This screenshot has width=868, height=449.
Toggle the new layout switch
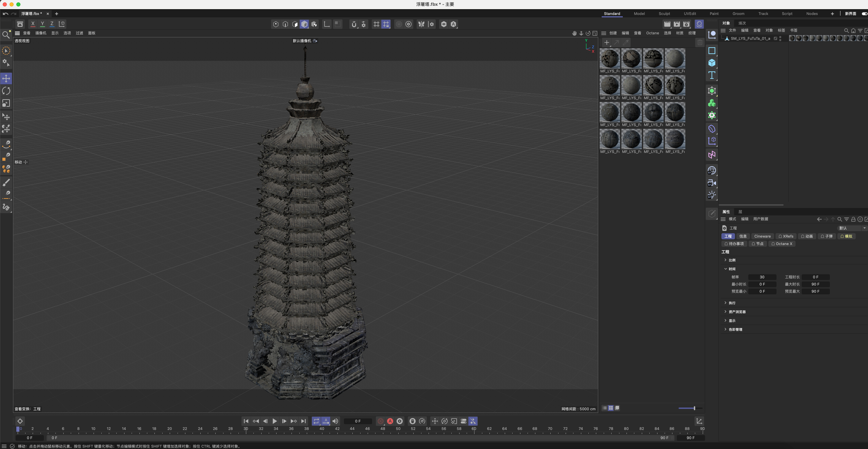pyautogui.click(x=864, y=14)
